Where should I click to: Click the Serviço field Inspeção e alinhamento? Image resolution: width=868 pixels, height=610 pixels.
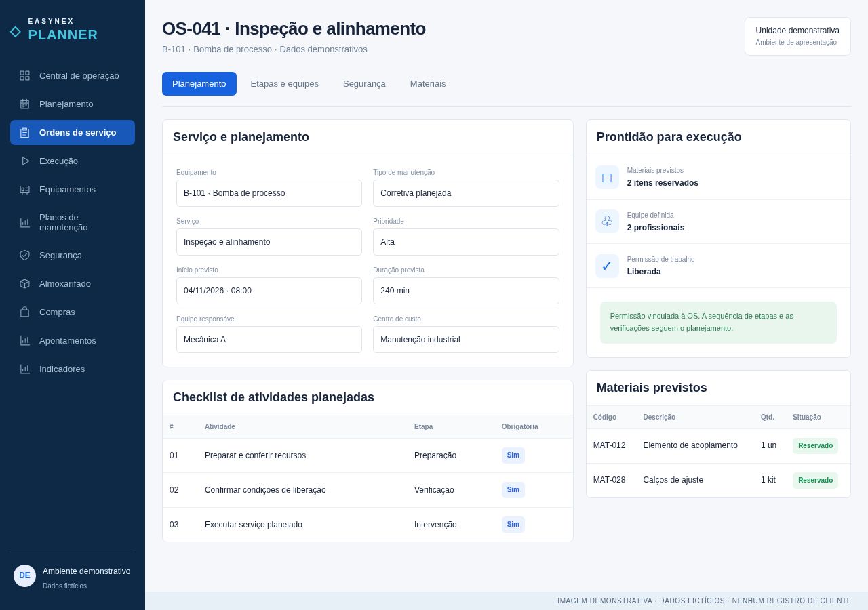tap(269, 242)
